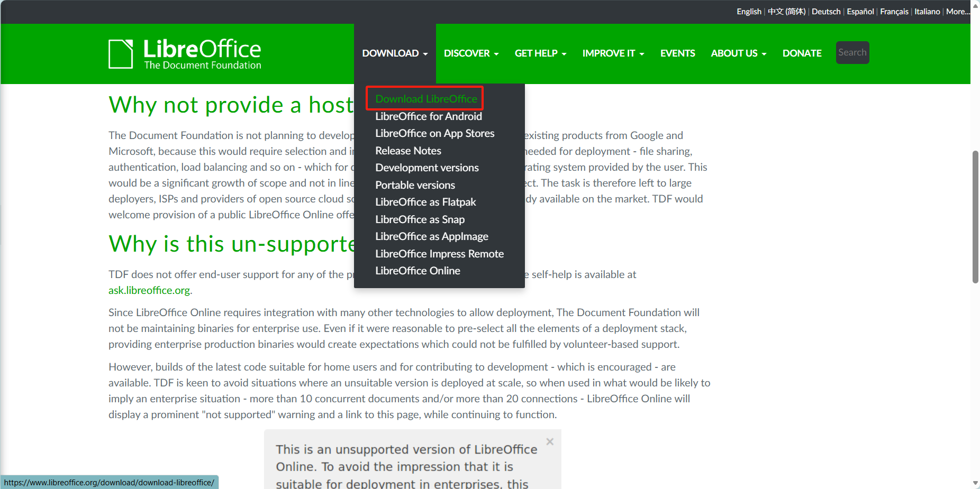This screenshot has width=980, height=489.
Task: Open the GET HELP dropdown
Action: (540, 53)
